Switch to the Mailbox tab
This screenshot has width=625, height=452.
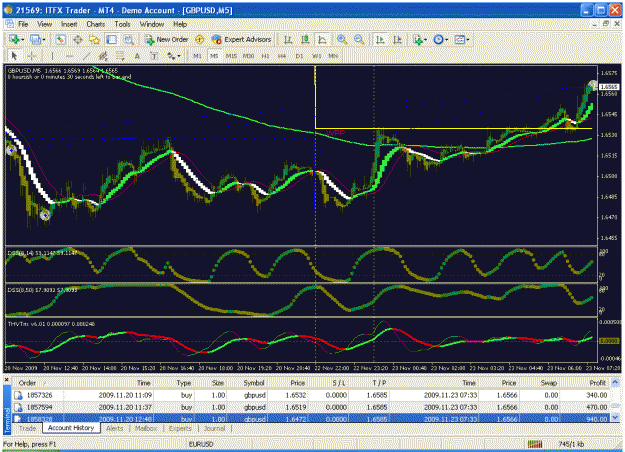[146, 428]
